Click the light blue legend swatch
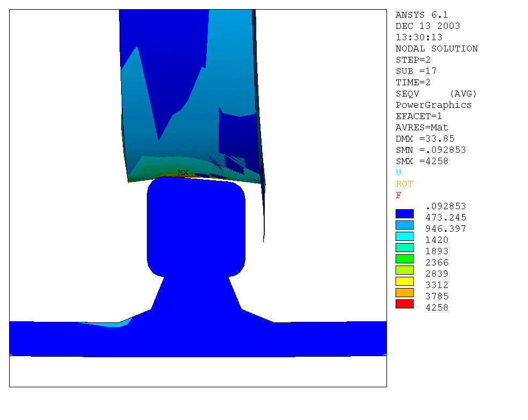This screenshot has height=420, width=528. (x=404, y=225)
